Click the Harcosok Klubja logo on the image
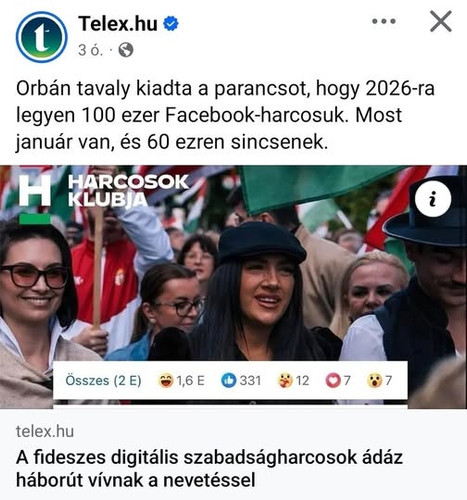This screenshot has height=500, width=467. pos(103,194)
